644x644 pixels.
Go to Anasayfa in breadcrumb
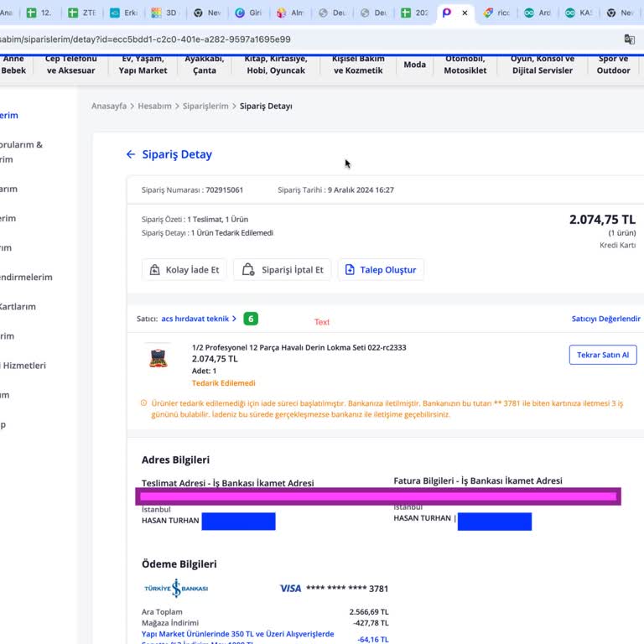pos(109,106)
